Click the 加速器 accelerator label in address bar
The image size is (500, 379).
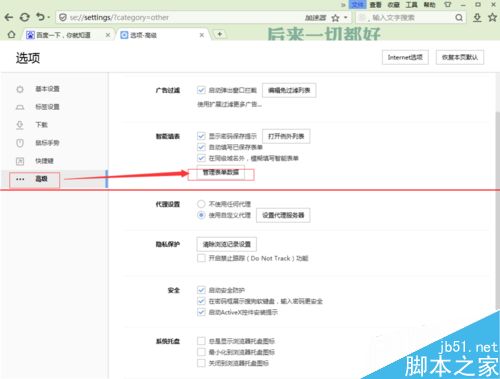(x=315, y=18)
